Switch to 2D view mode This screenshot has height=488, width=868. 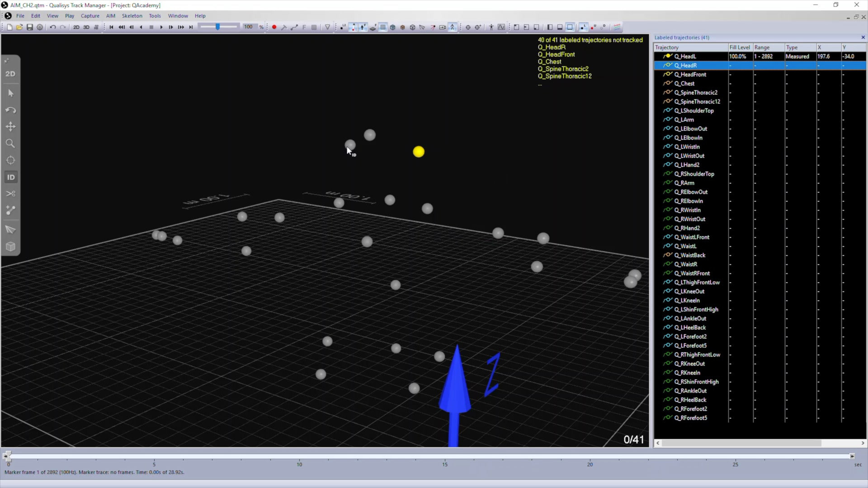tap(11, 74)
